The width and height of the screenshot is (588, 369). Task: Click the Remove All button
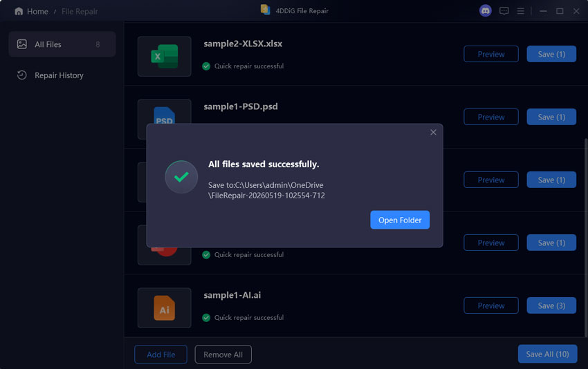223,354
